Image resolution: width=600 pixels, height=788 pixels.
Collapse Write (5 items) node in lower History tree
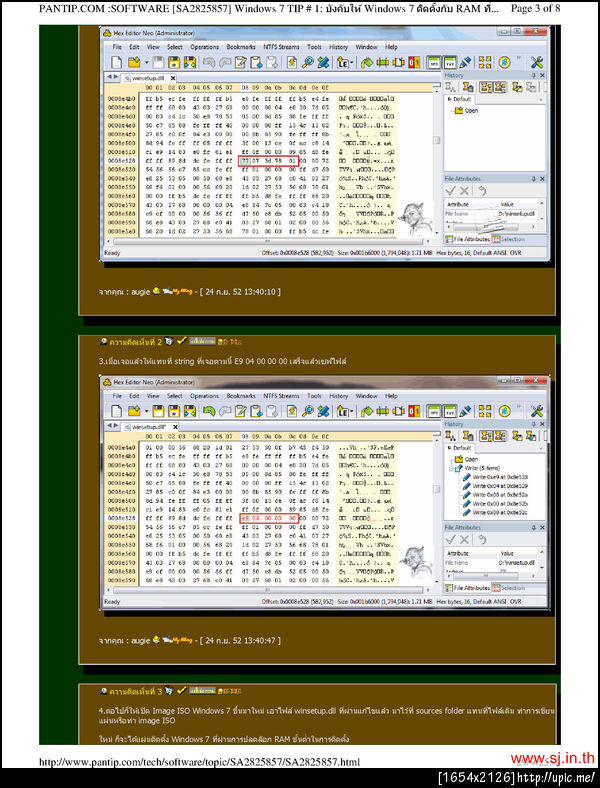(x=451, y=468)
